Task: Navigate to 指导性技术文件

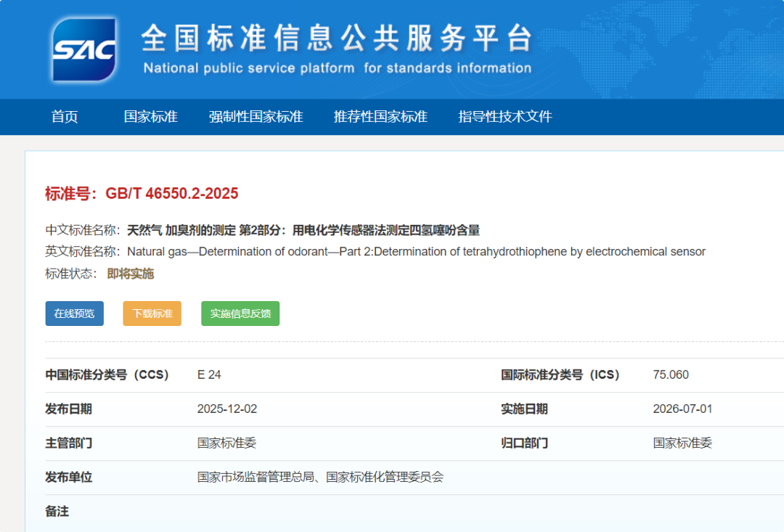Action: [505, 117]
